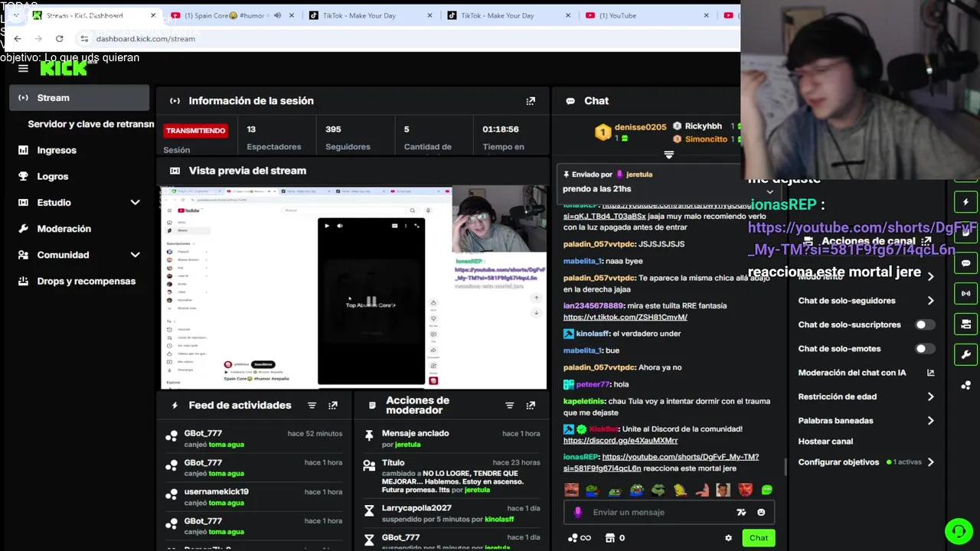Open Servidor y clave de retransmisión
This screenshot has width=980, height=551.
(x=90, y=124)
